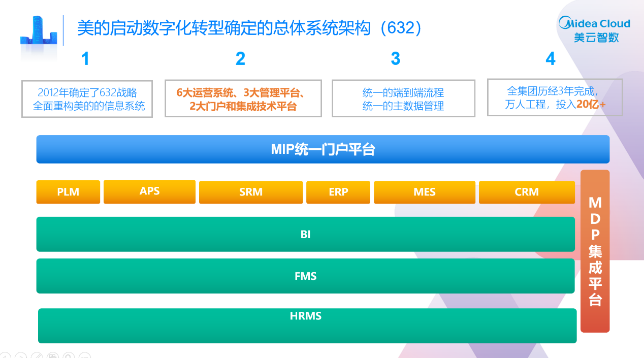Click the HRMS green bar
The width and height of the screenshot is (644, 358).
coord(307,326)
